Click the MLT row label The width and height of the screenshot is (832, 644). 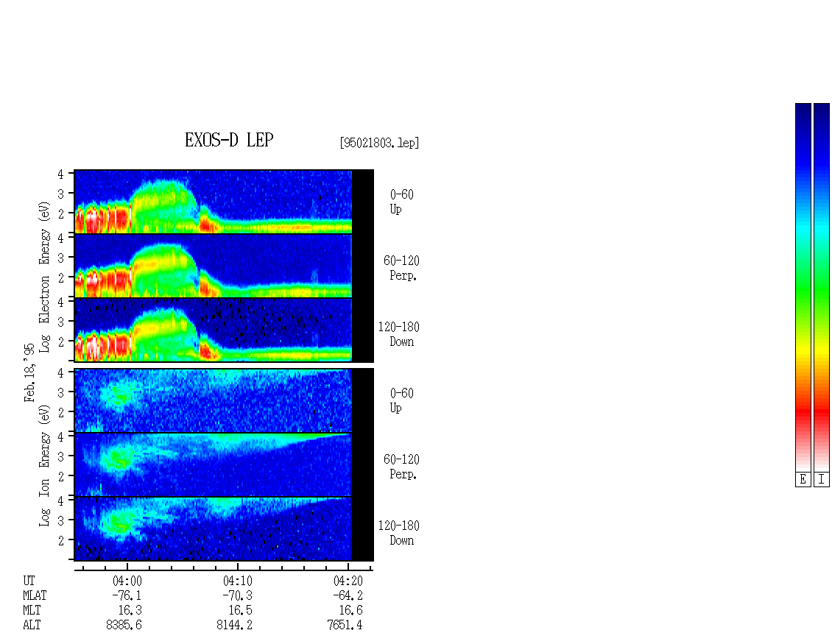[x=32, y=611]
